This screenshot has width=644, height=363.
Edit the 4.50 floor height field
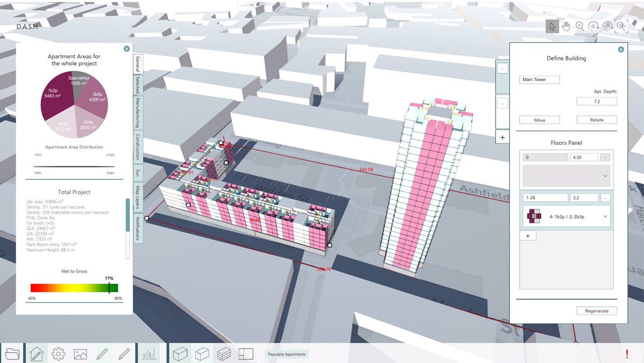point(584,157)
